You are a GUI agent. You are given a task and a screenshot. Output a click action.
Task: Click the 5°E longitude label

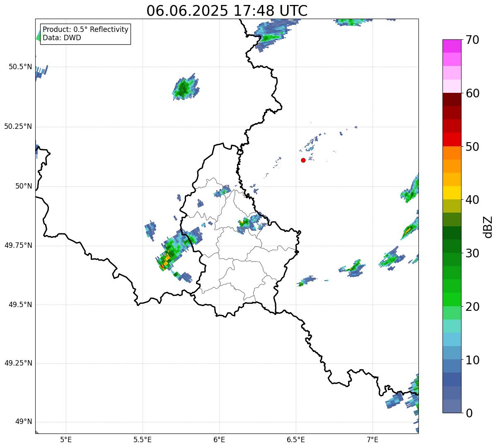click(x=66, y=439)
